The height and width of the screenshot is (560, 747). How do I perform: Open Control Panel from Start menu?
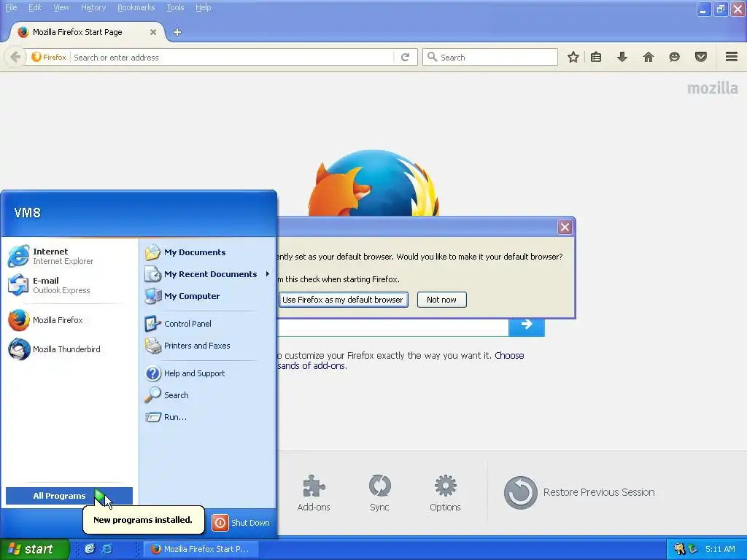[208, 324]
